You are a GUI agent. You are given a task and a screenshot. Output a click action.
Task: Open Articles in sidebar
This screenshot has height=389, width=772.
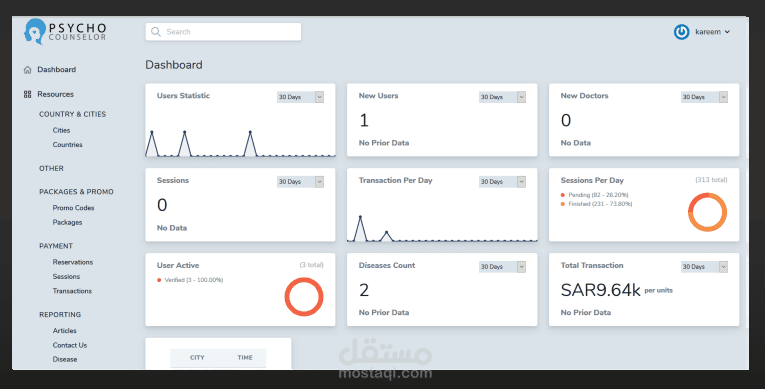point(64,331)
